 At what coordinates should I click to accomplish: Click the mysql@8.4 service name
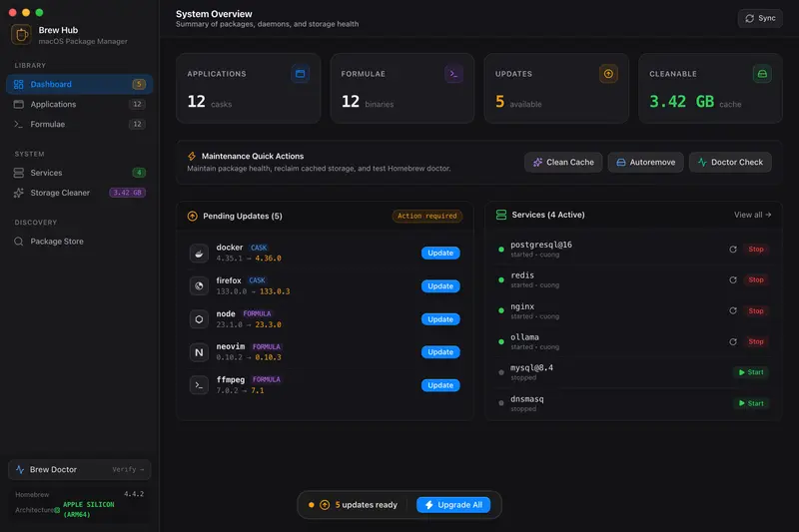(531, 368)
